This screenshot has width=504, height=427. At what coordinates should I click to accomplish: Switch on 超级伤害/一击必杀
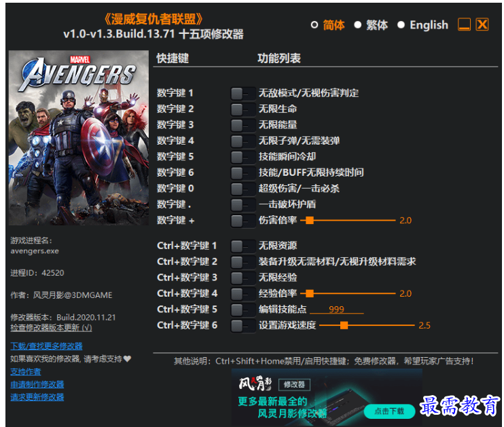pyautogui.click(x=243, y=189)
